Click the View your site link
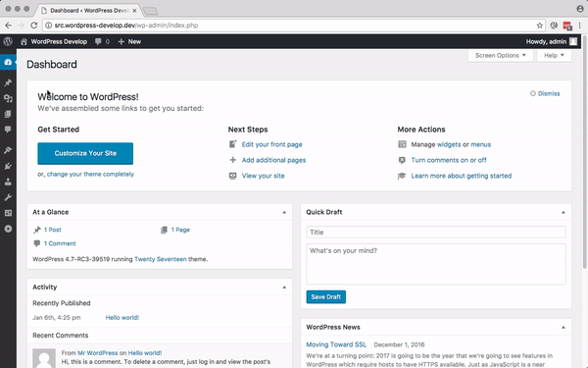 pyautogui.click(x=263, y=176)
